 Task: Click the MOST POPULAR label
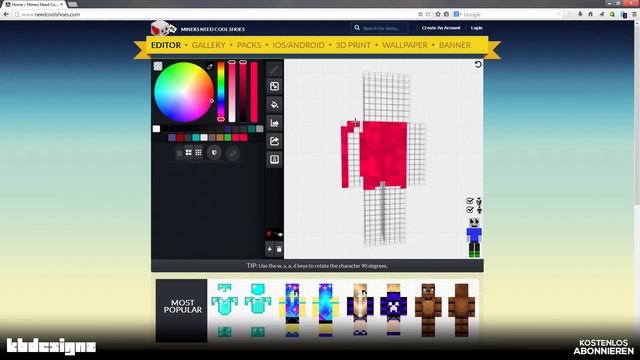182,307
